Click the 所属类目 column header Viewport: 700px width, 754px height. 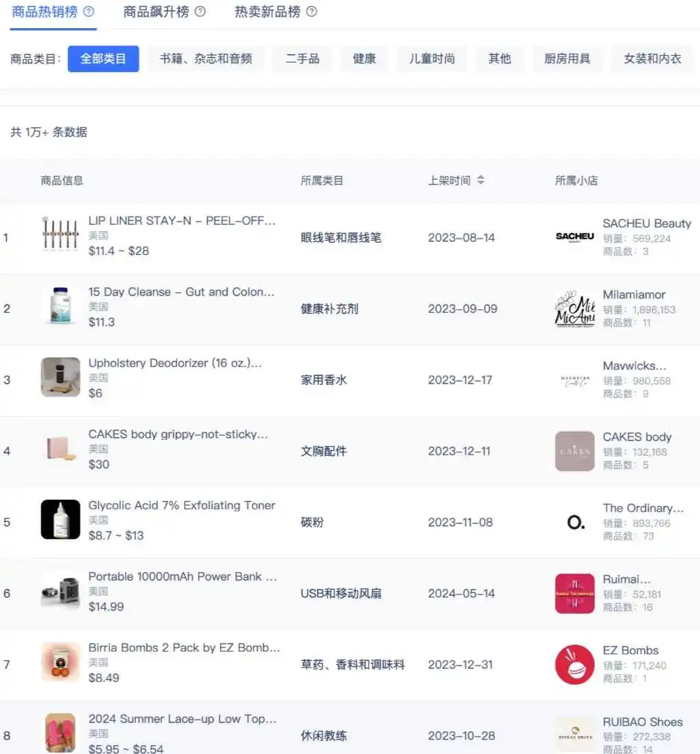[x=322, y=181]
